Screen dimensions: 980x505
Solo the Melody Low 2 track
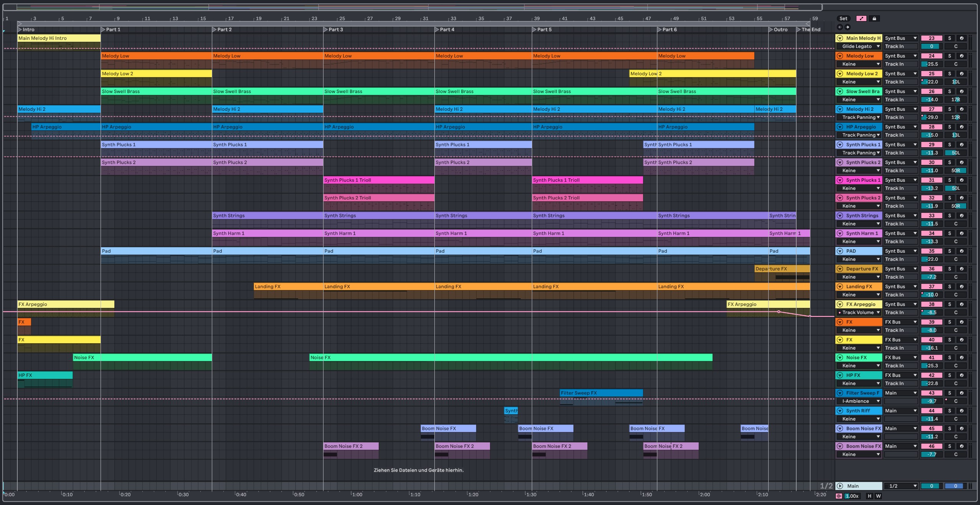(950, 74)
